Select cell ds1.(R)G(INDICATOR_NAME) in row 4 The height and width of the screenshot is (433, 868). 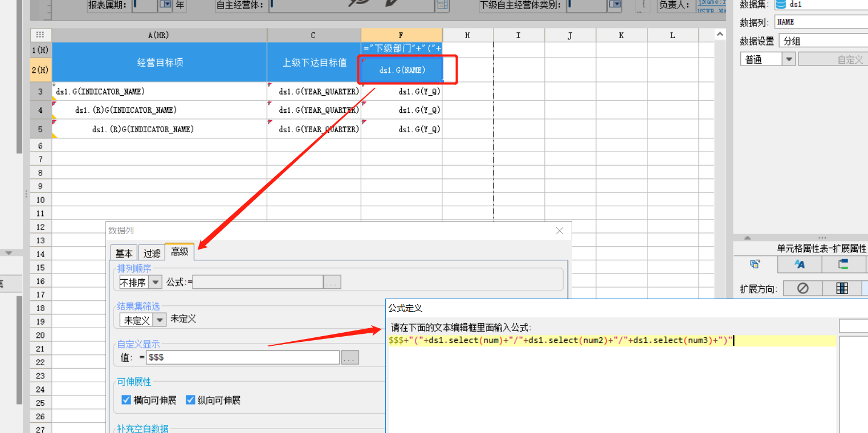coord(160,110)
